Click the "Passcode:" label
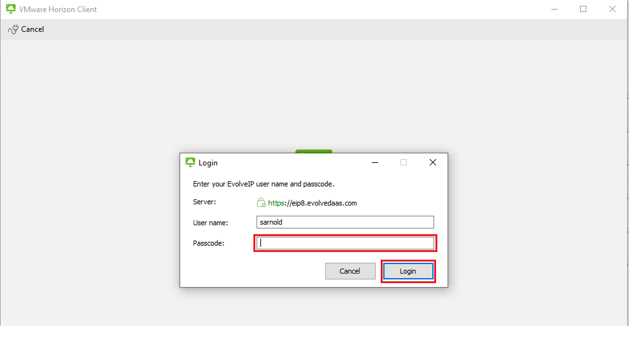 [x=209, y=243]
